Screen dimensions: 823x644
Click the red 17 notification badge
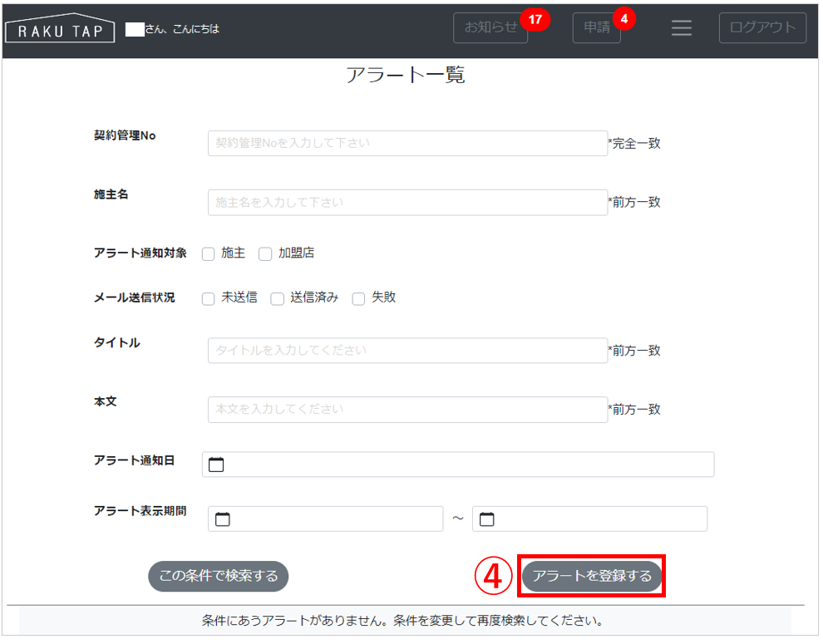coord(535,19)
